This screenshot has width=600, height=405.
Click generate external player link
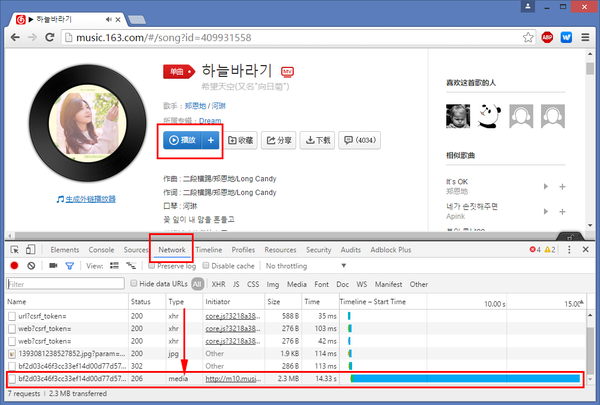click(90, 199)
